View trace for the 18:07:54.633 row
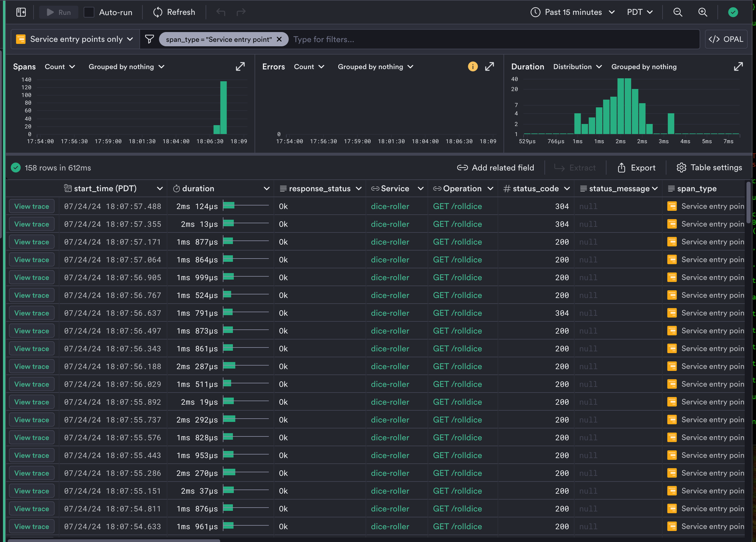 [x=32, y=527]
